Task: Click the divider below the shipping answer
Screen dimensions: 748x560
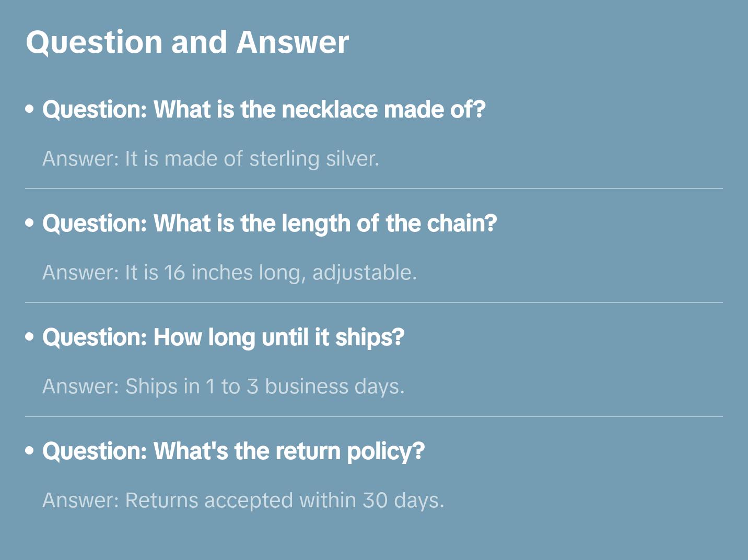Action: [374, 416]
